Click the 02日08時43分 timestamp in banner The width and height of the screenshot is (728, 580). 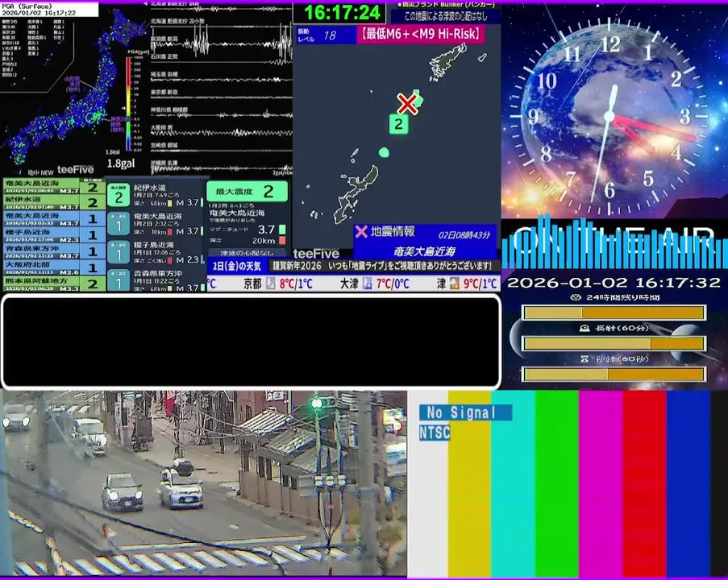(464, 234)
